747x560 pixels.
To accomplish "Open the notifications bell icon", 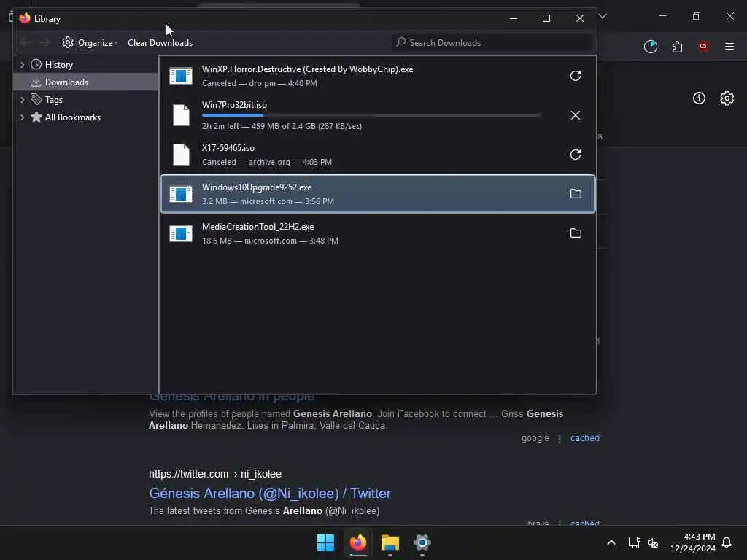I will (727, 542).
